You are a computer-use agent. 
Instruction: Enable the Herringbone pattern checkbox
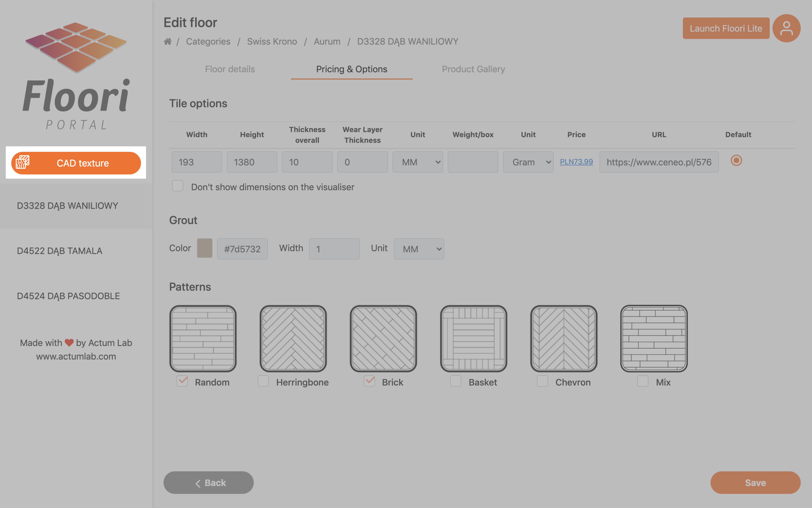pos(263,381)
